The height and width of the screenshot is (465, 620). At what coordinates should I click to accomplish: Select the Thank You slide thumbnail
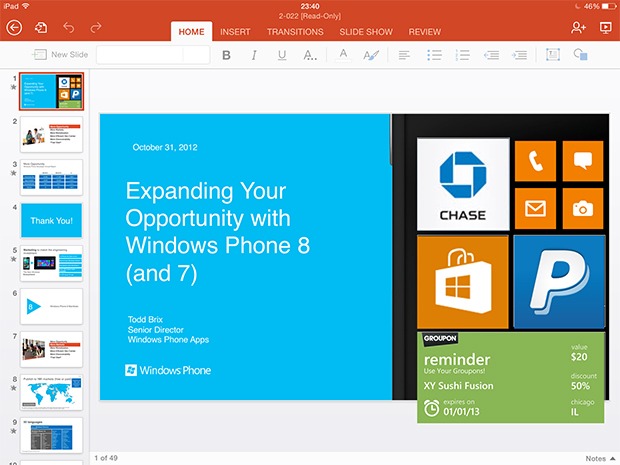pyautogui.click(x=51, y=220)
